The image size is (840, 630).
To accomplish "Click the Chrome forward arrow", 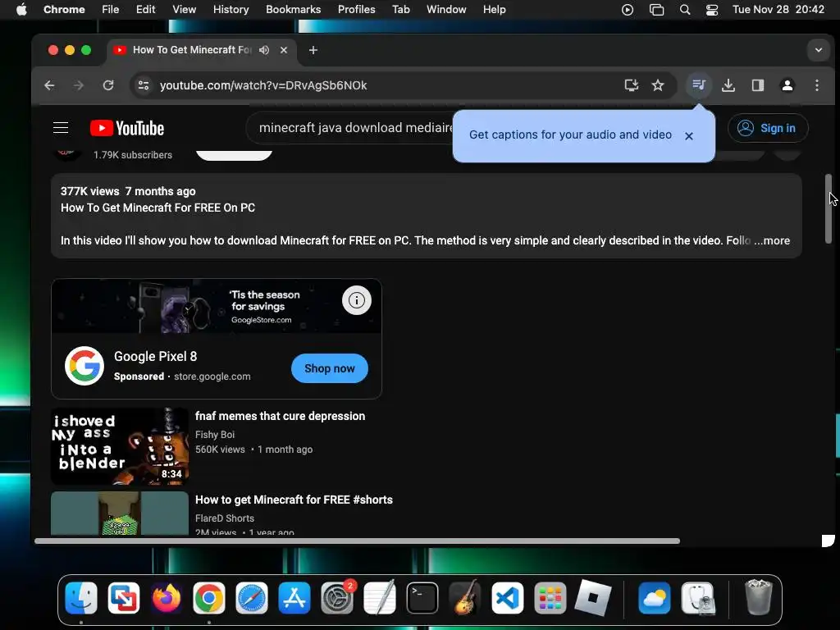I will 79,85.
